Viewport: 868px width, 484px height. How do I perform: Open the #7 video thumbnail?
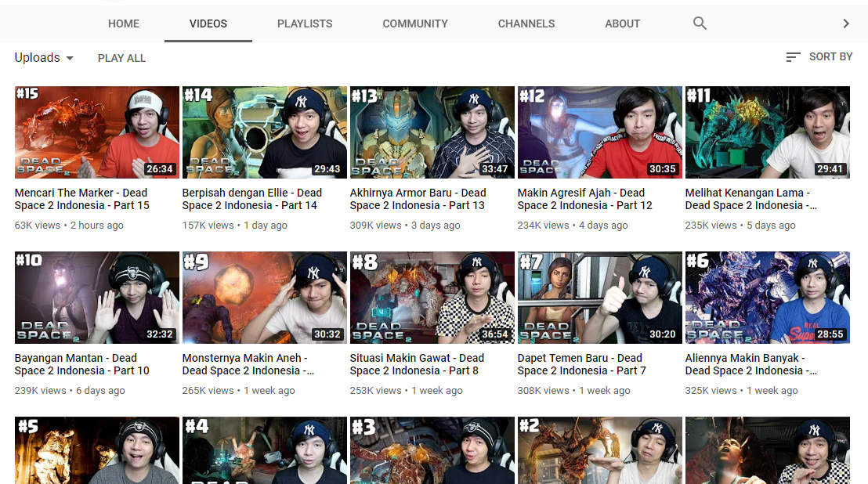pyautogui.click(x=600, y=298)
